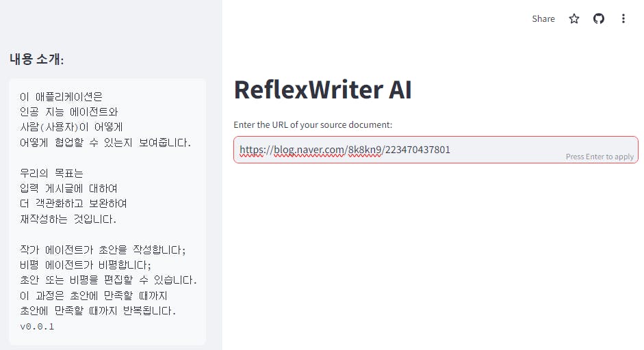Viewport: 644px width, 350px height.
Task: Click the "비평 에이전트가 비평합니다;" line
Action: coord(86,265)
